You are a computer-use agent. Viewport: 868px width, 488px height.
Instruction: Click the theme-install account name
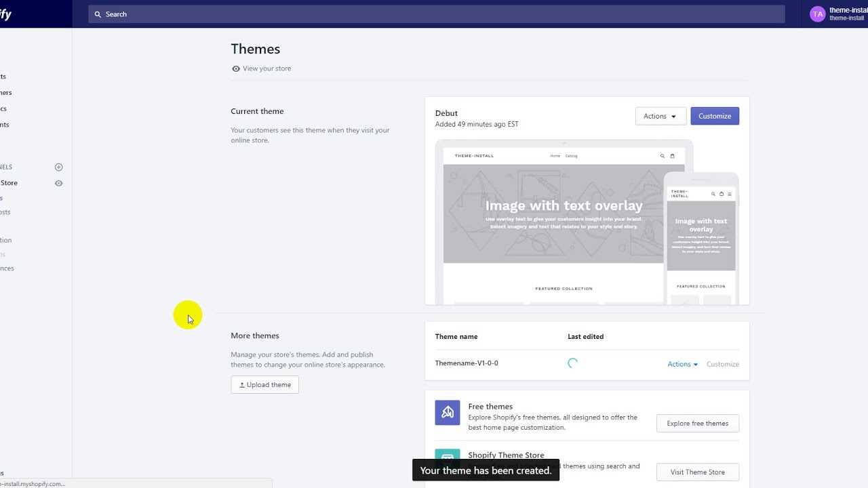848,11
